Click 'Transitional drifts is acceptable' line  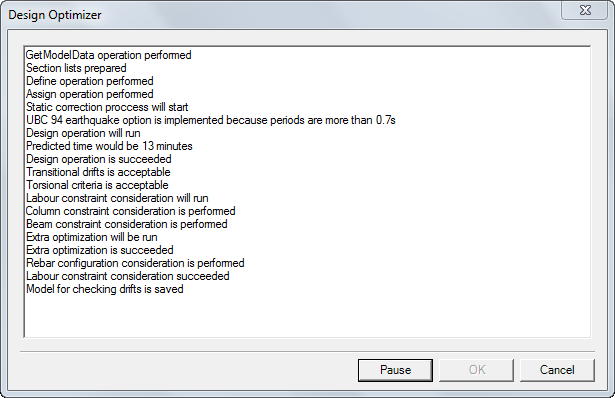click(x=98, y=171)
